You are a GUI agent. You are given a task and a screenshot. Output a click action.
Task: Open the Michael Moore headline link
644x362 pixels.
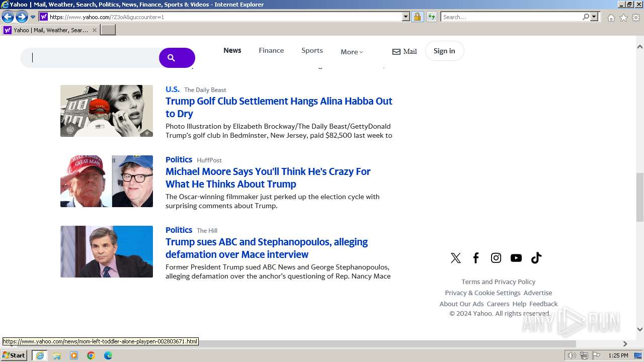pos(268,177)
